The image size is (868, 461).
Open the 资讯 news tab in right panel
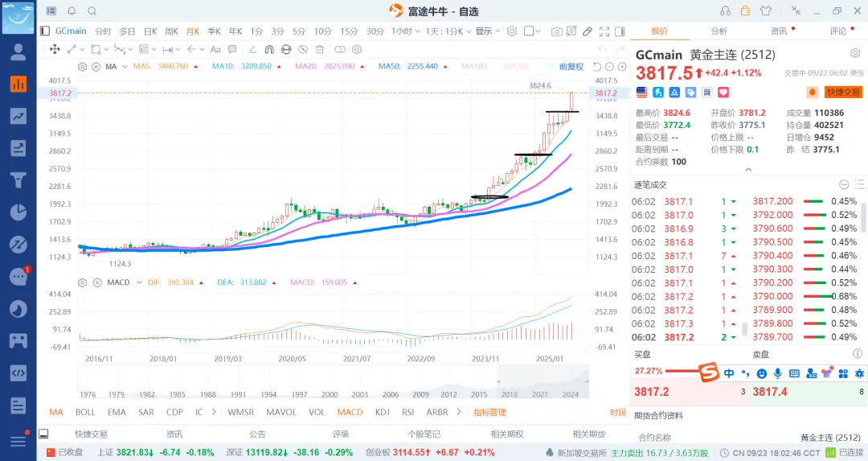point(778,31)
